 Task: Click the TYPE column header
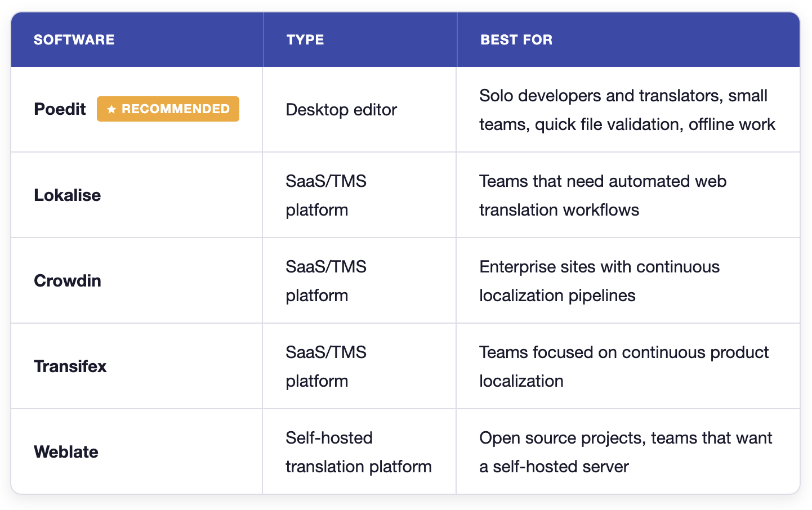(305, 40)
